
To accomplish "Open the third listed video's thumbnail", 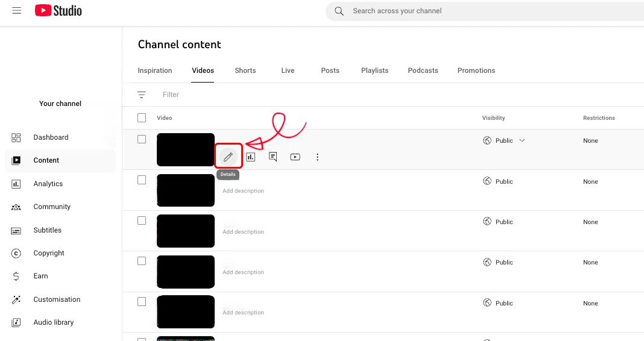I will click(186, 231).
